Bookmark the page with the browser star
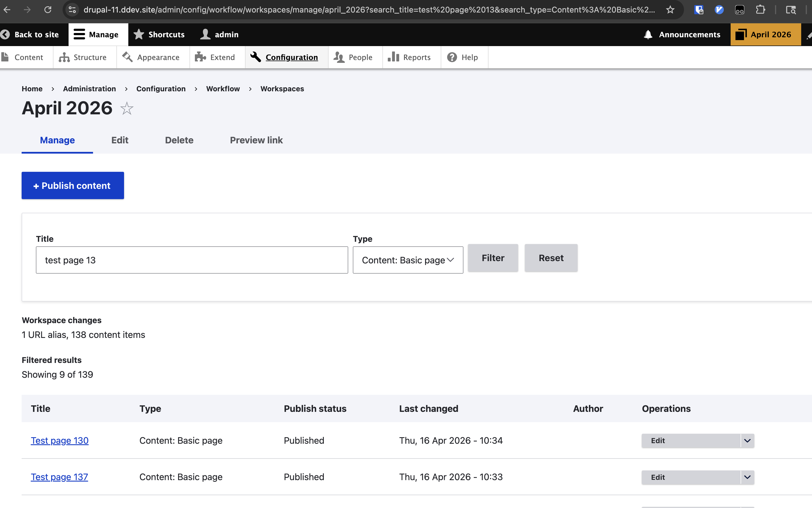This screenshot has width=812, height=508. [670, 10]
